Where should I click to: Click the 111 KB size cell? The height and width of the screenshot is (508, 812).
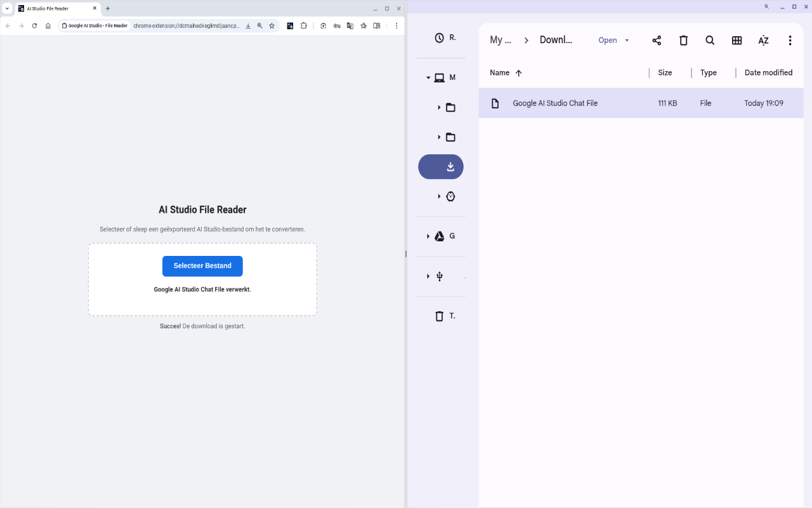coord(667,104)
